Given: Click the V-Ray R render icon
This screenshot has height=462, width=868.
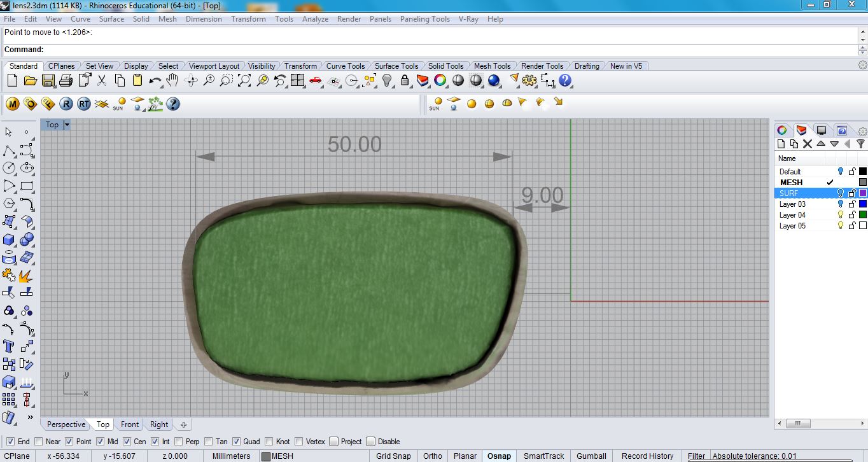Looking at the screenshot, I should pyautogui.click(x=66, y=104).
